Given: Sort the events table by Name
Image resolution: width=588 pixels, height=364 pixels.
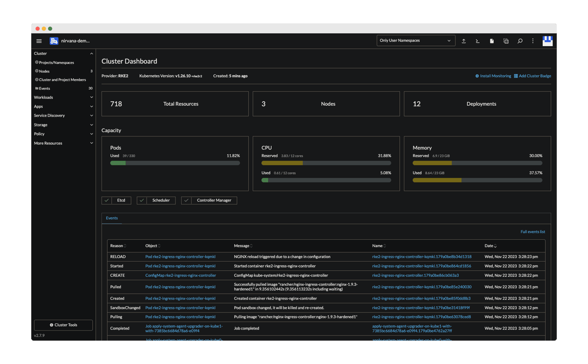Looking at the screenshot, I should (379, 246).
